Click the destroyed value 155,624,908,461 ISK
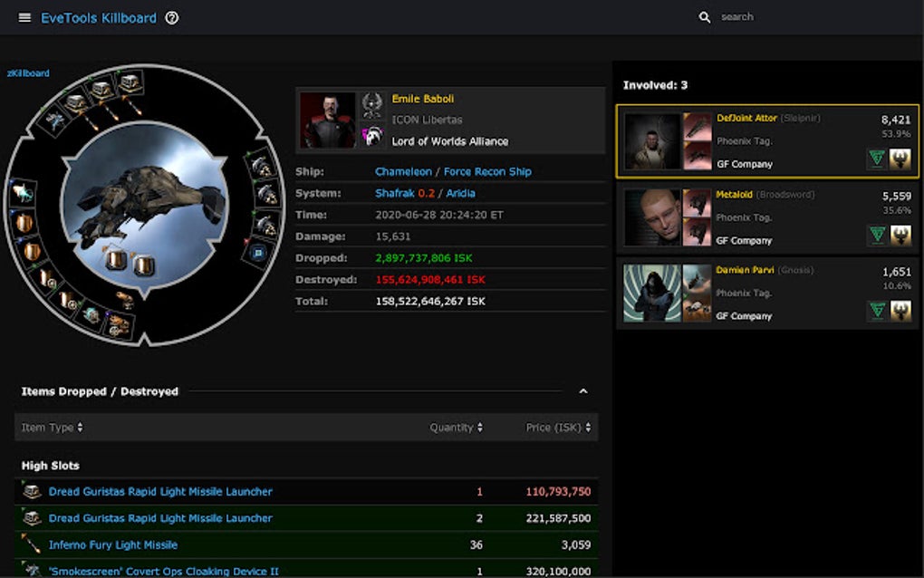The image size is (924, 578). [430, 279]
